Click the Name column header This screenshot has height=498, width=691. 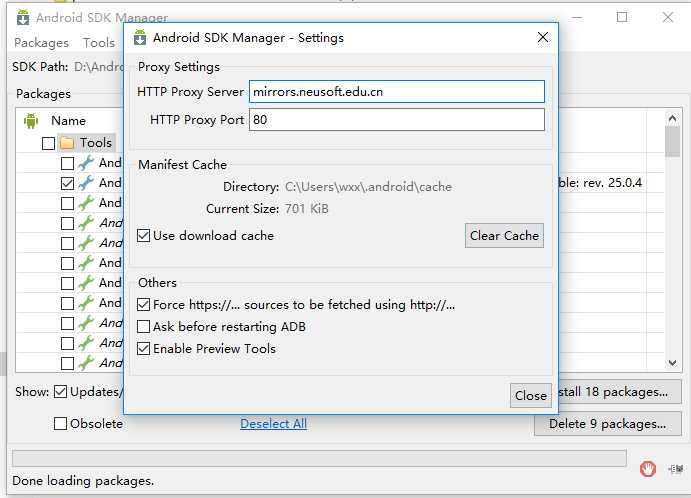coord(68,121)
